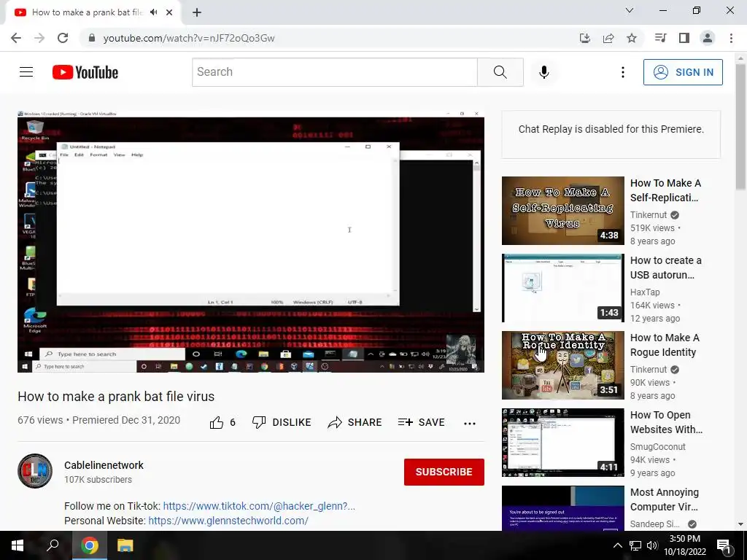Open SmugCoconut channel name

[658, 447]
